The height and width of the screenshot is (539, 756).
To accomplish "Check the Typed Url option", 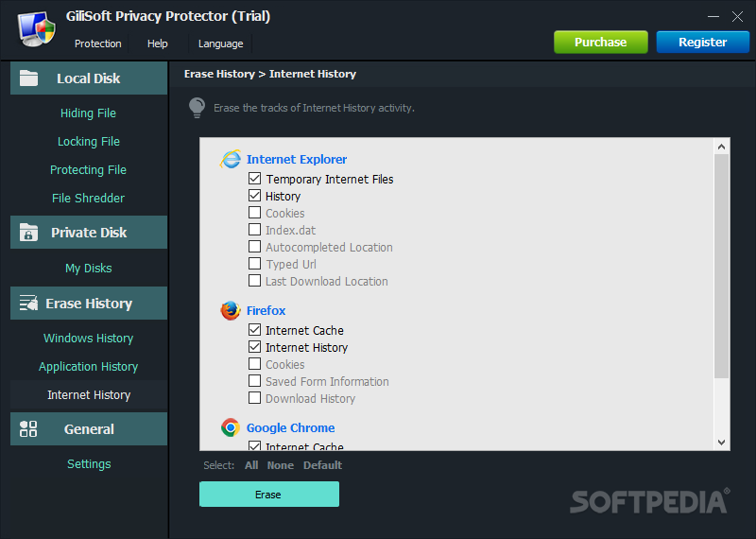I will [254, 264].
